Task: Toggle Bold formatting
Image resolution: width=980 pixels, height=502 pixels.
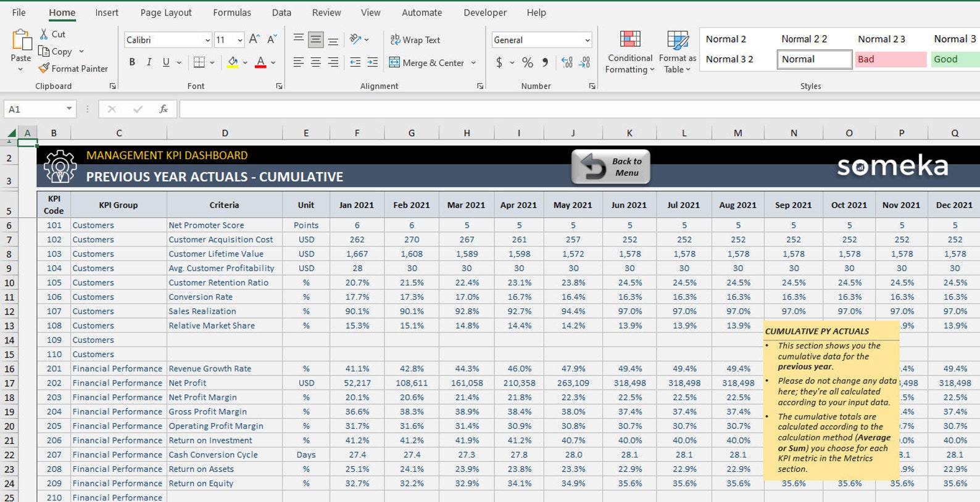Action: [132, 62]
